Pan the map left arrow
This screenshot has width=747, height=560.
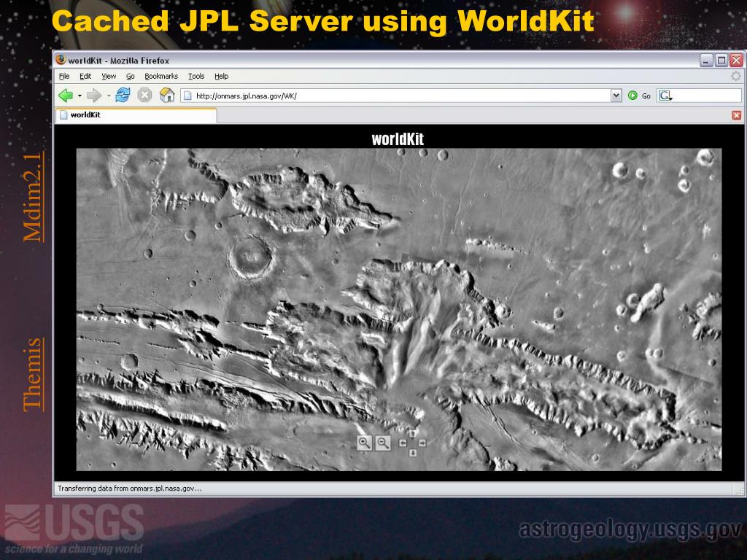tap(403, 443)
